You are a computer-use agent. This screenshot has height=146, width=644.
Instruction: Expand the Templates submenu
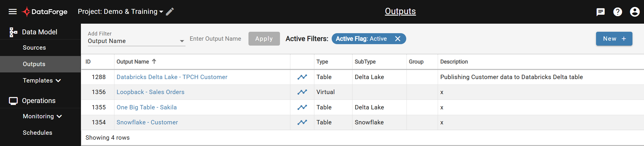coord(42,81)
